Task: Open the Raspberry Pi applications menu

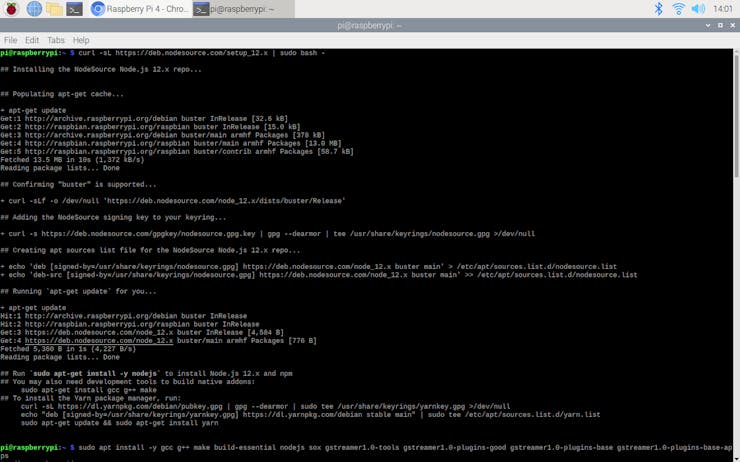Action: [x=11, y=8]
